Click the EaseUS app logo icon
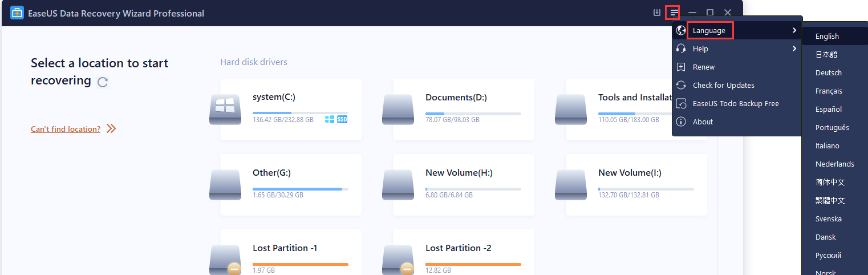Screen dimensions: 868x275 [17, 13]
